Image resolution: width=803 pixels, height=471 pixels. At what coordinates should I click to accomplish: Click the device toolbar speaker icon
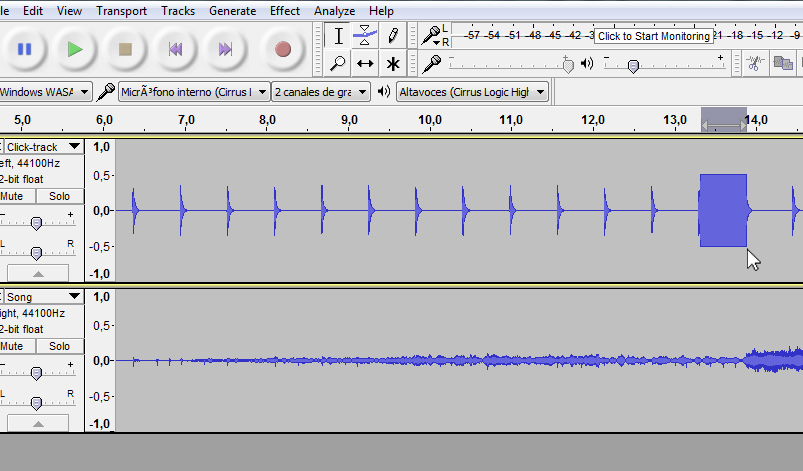[x=384, y=92]
